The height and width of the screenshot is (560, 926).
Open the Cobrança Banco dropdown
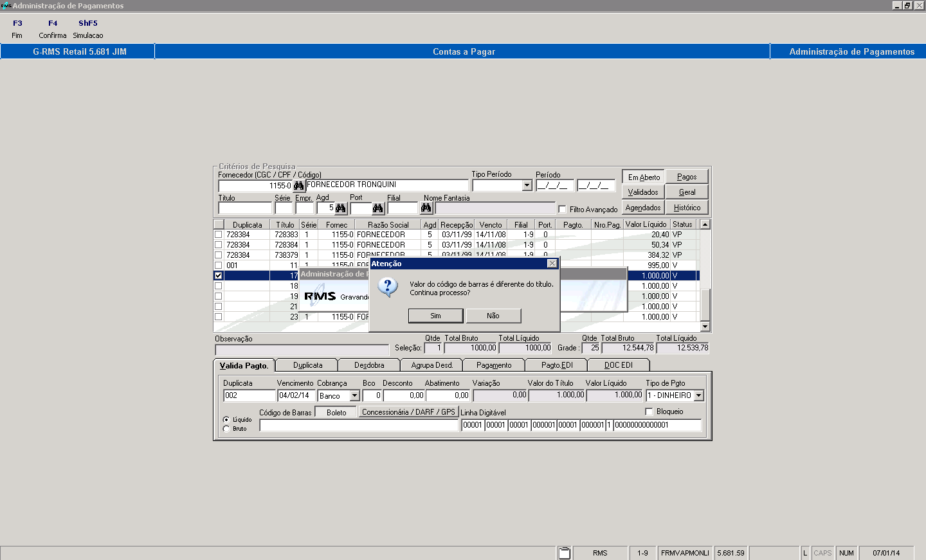(x=354, y=396)
